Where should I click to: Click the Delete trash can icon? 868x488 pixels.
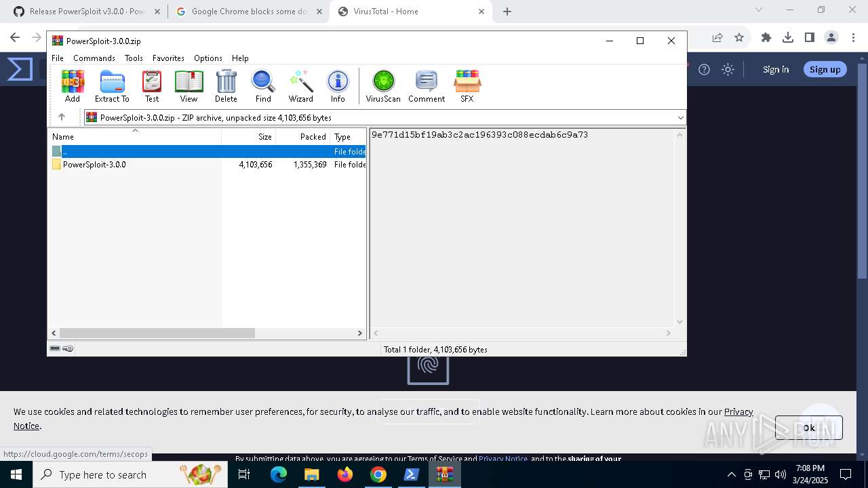click(226, 86)
